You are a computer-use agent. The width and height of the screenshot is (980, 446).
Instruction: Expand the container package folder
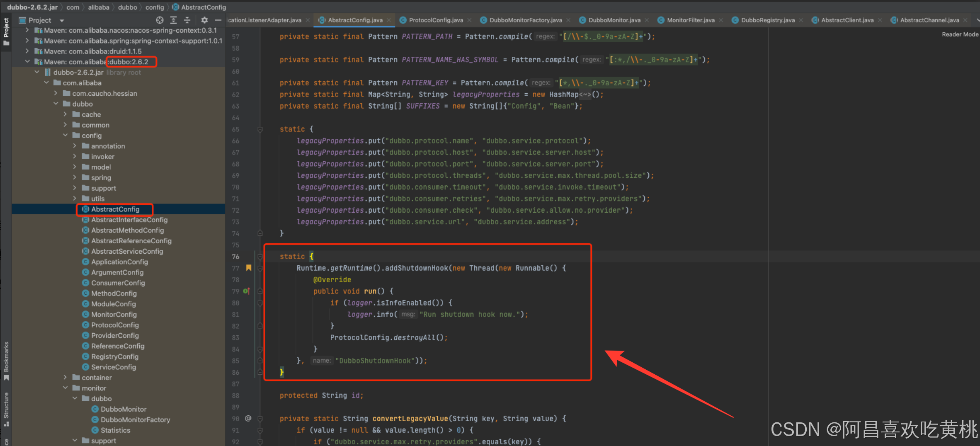tap(65, 378)
